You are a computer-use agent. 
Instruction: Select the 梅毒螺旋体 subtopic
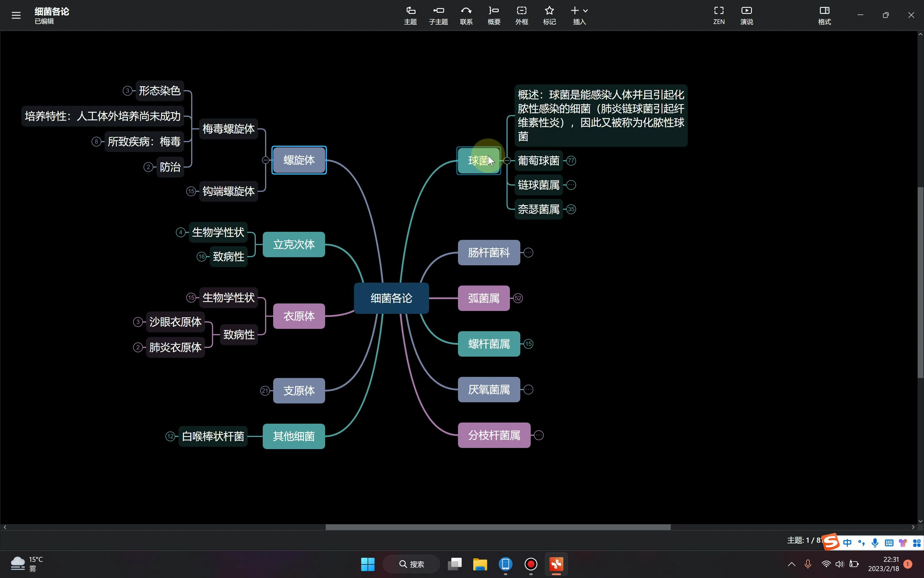[228, 129]
